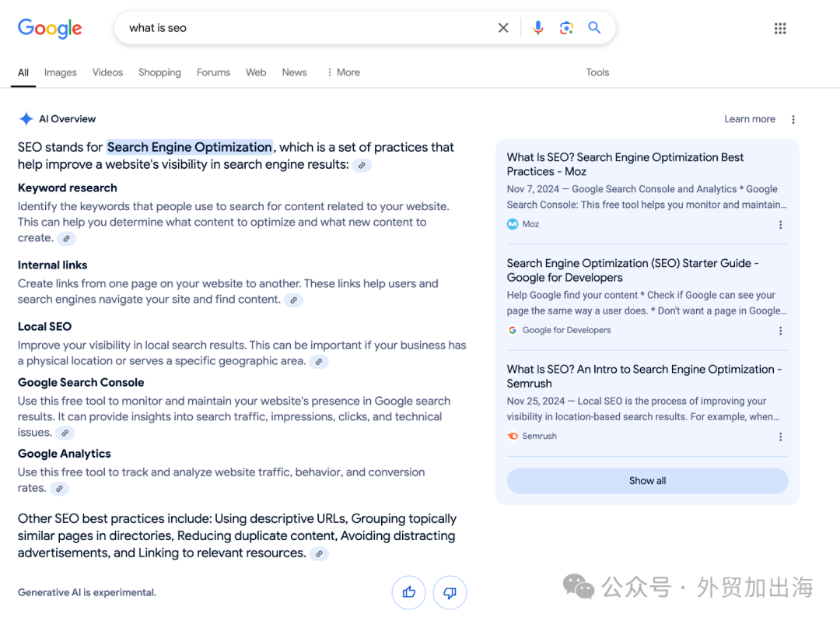The height and width of the screenshot is (621, 840).
Task: Click the 'Nov 25, 2024' Semrush snippet text
Action: 643,409
